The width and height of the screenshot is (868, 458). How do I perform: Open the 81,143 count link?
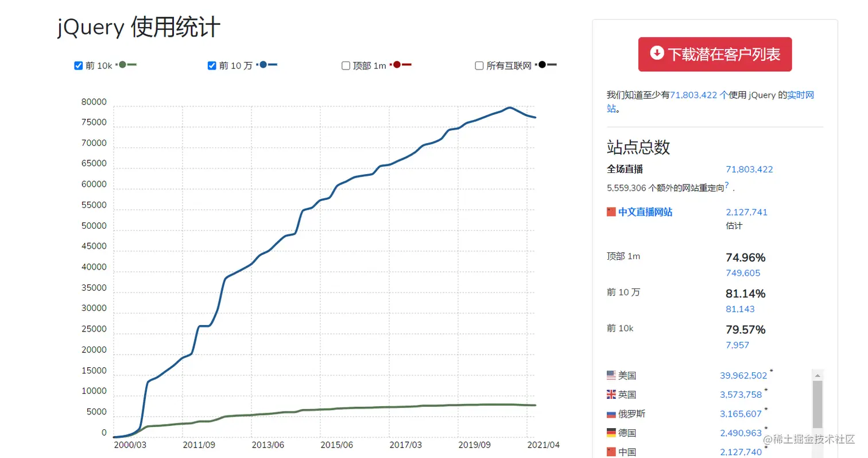pos(740,309)
